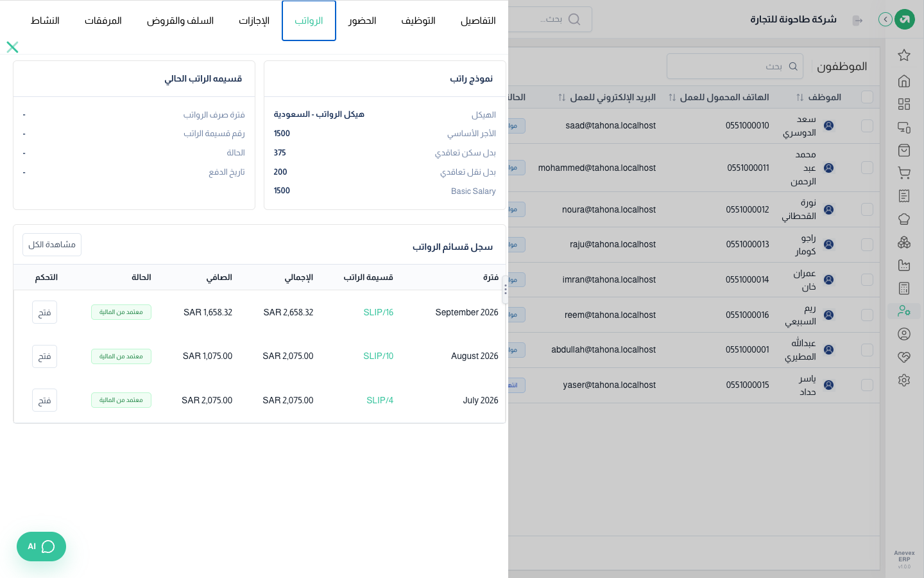Open the chef hat icon in sidebar

[x=904, y=219]
